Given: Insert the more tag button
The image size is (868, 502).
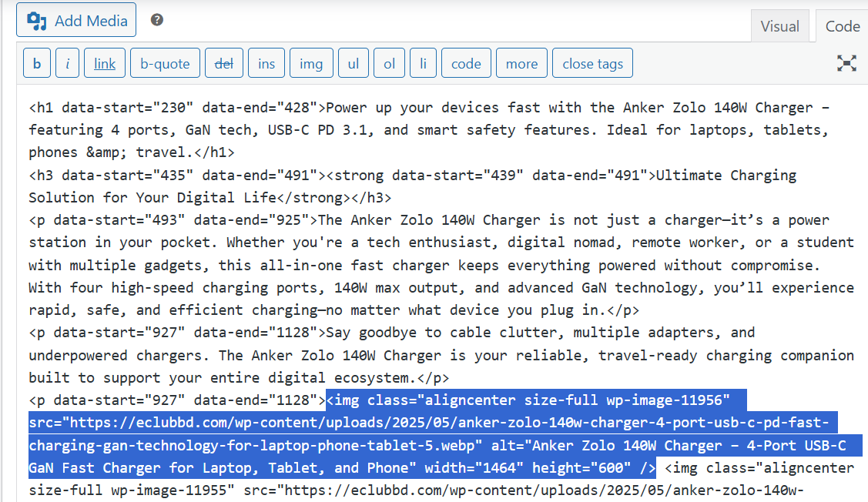Looking at the screenshot, I should 521,63.
